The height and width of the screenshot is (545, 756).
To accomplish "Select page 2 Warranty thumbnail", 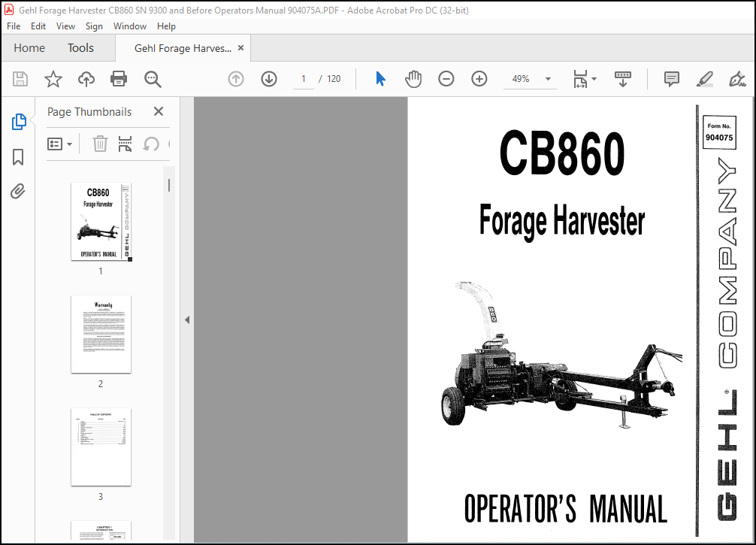I will point(101,335).
